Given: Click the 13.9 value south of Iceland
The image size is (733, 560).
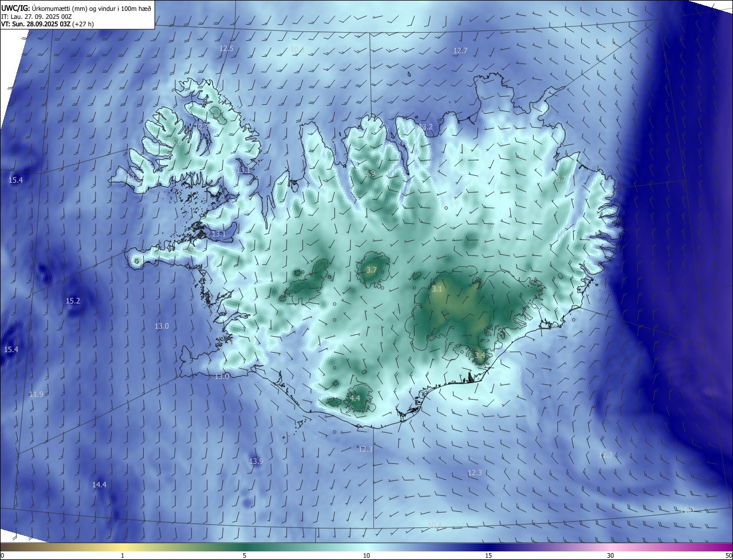Looking at the screenshot, I should (x=256, y=462).
